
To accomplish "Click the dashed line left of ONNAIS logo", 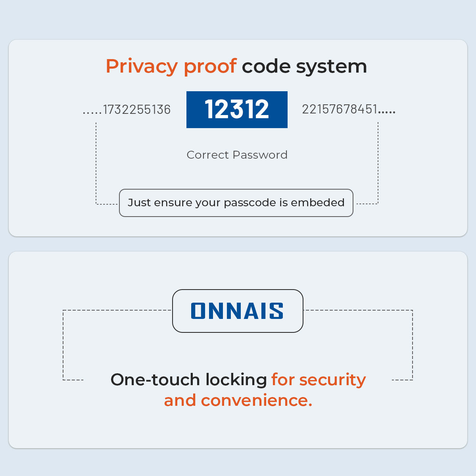I will click(117, 310).
